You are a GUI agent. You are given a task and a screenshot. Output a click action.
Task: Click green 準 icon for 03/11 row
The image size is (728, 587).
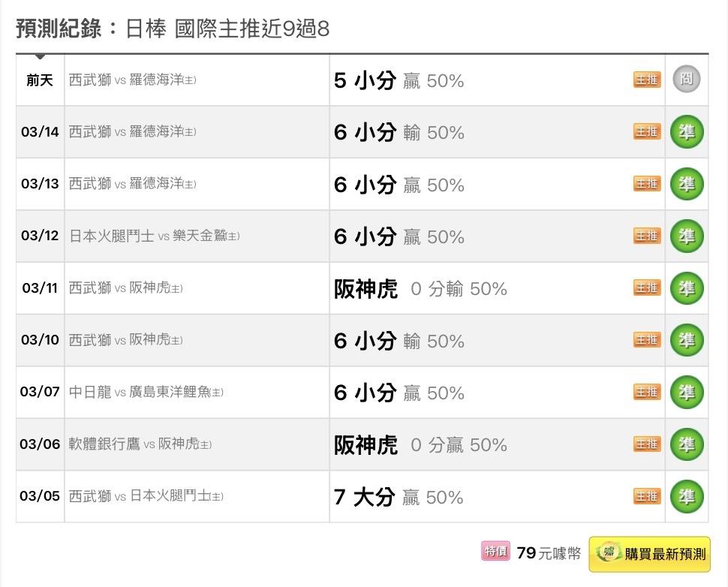coord(686,287)
